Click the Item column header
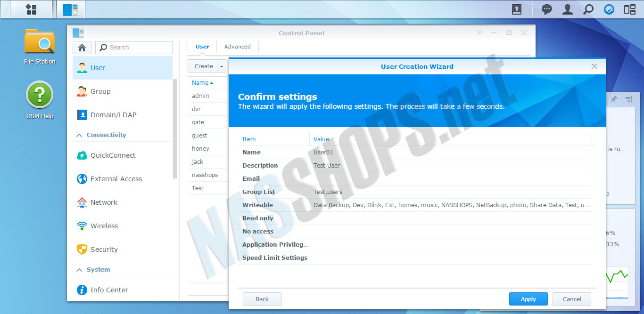Screen dimensions: 644x314 [x=273, y=139]
